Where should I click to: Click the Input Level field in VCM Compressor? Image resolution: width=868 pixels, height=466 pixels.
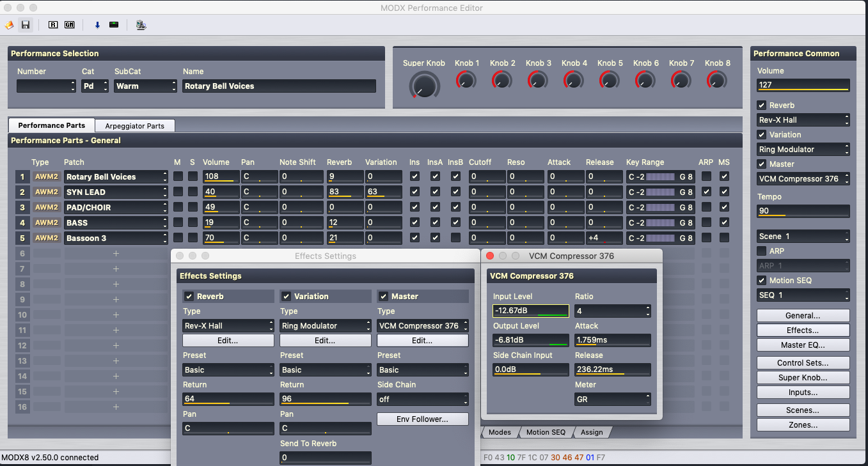tap(531, 311)
